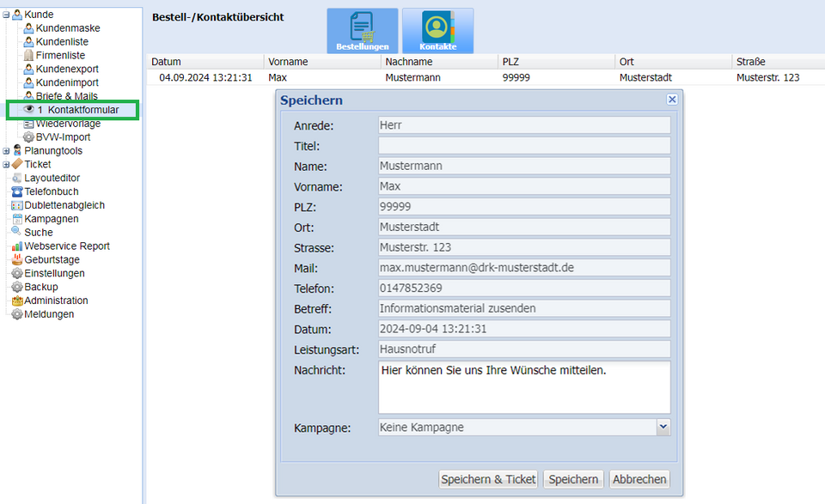Sort by the Vorname column header
The height and width of the screenshot is (504, 825).
click(x=322, y=62)
